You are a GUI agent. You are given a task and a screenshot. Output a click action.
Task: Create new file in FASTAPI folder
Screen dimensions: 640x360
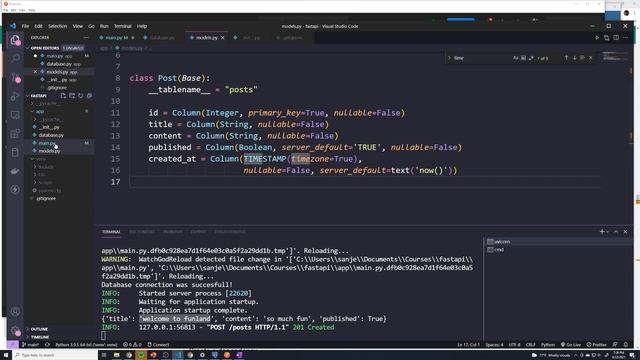pyautogui.click(x=63, y=96)
